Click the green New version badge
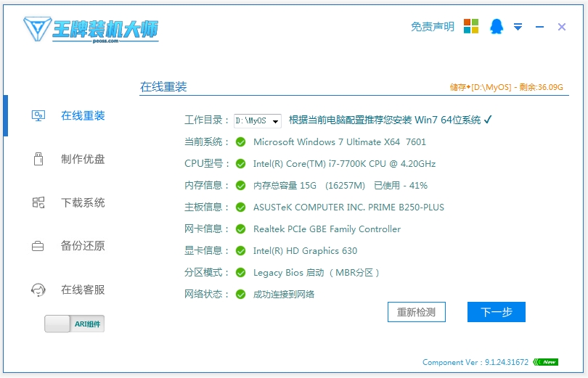588x378 pixels. tap(546, 362)
